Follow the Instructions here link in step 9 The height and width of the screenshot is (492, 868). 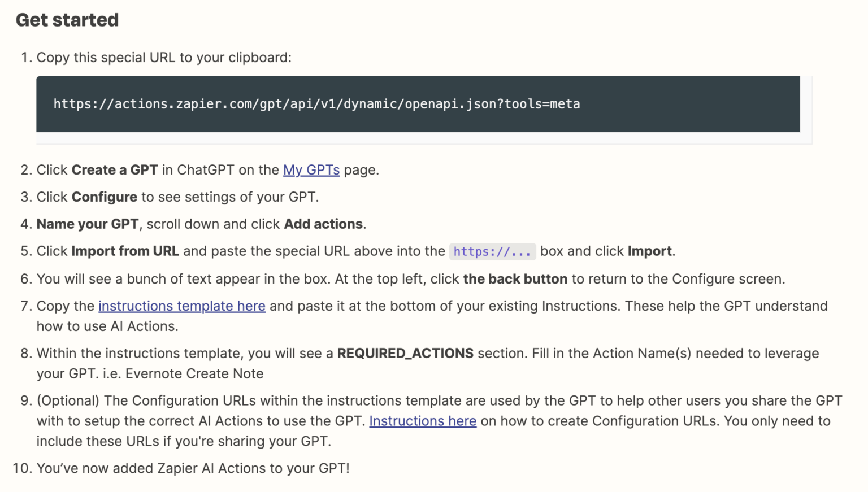point(422,421)
